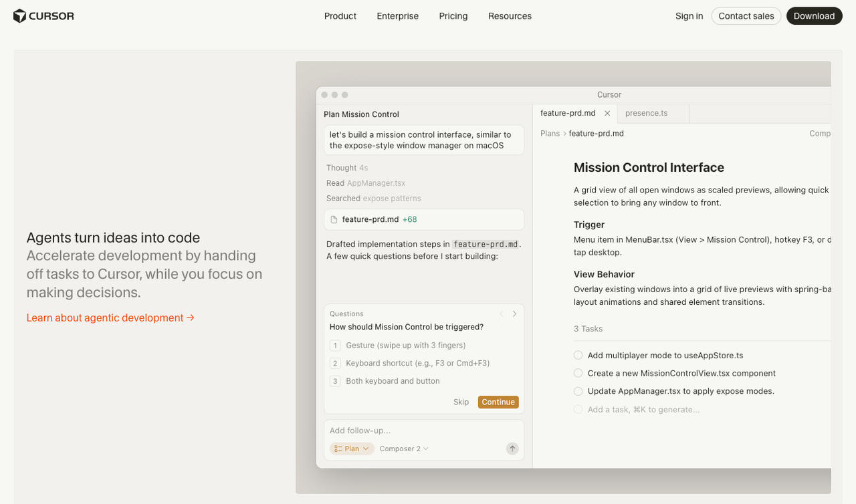Click the Download button

[814, 16]
